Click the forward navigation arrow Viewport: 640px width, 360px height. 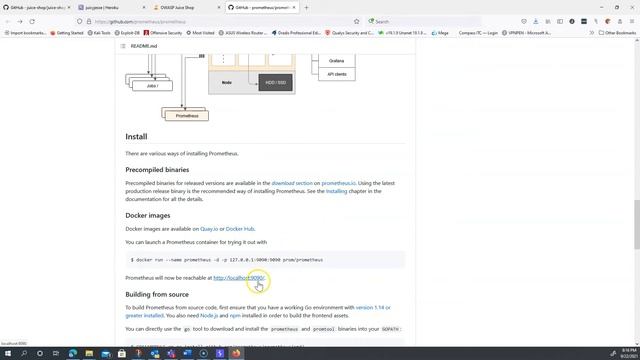click(x=20, y=21)
